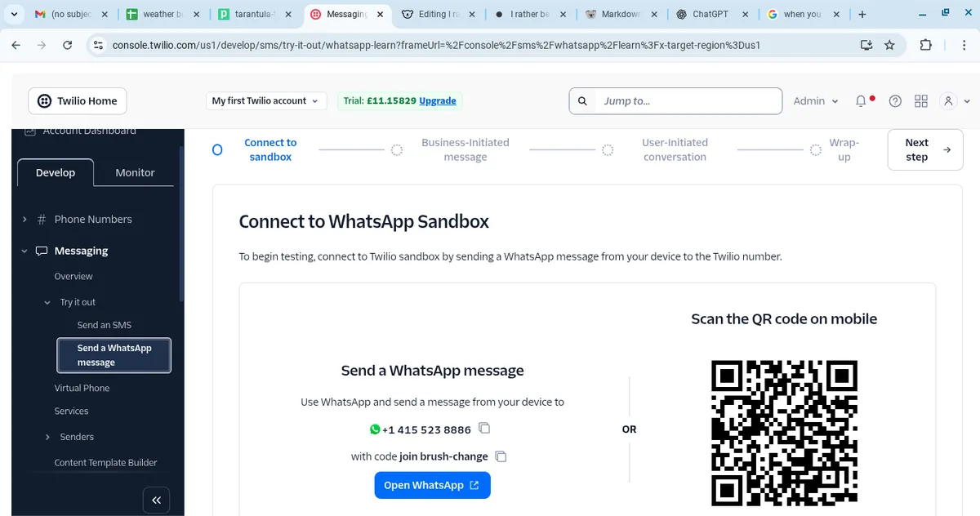This screenshot has height=516, width=980.
Task: Open the user profile menu icon
Action: point(948,101)
